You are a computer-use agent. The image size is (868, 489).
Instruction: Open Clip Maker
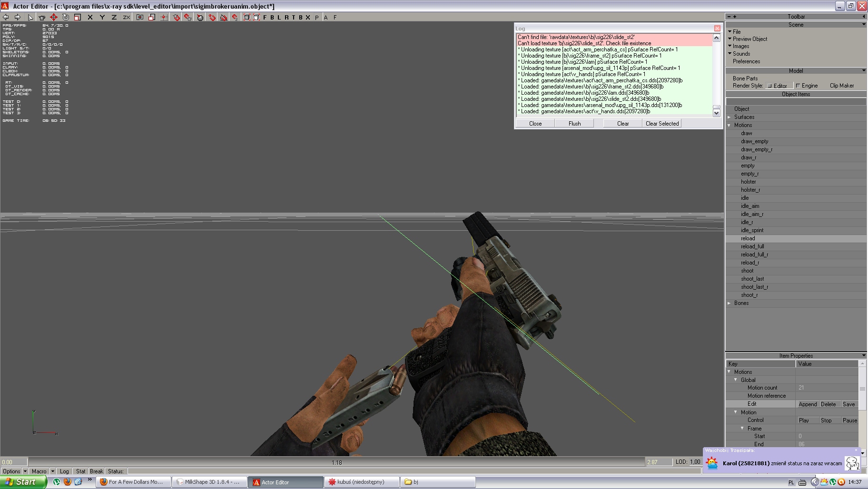pyautogui.click(x=841, y=86)
